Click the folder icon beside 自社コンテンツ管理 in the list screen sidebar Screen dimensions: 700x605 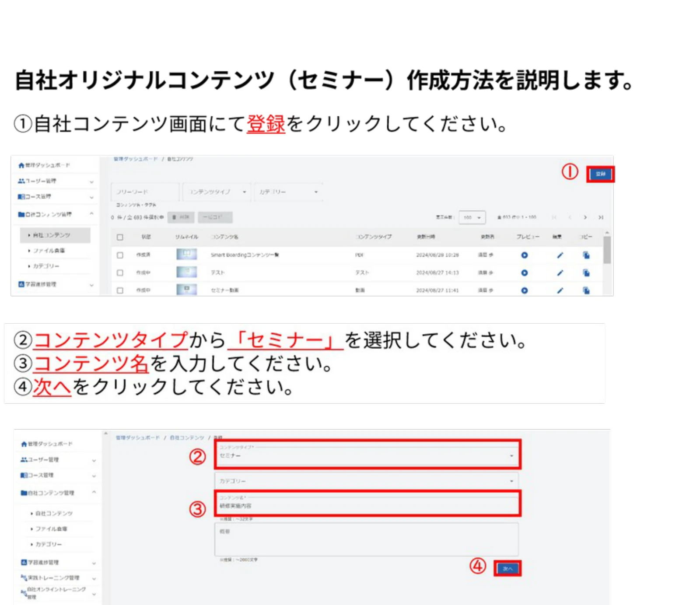coord(21,214)
